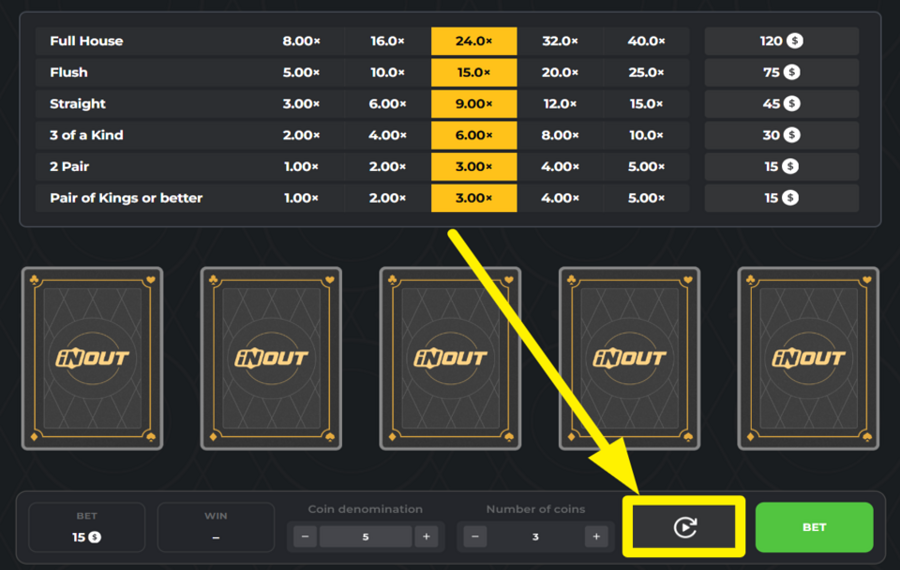
Task: Click the coin denomination value field
Action: click(365, 537)
